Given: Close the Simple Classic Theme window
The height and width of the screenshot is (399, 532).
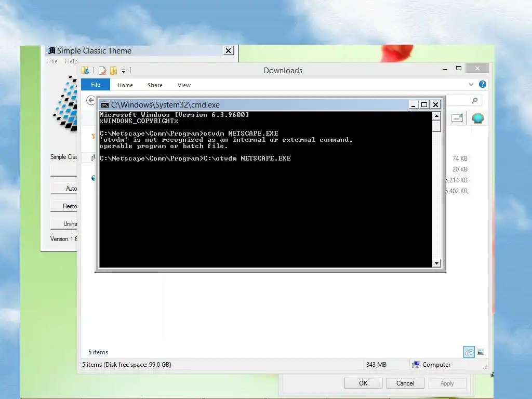Looking at the screenshot, I should 229,50.
